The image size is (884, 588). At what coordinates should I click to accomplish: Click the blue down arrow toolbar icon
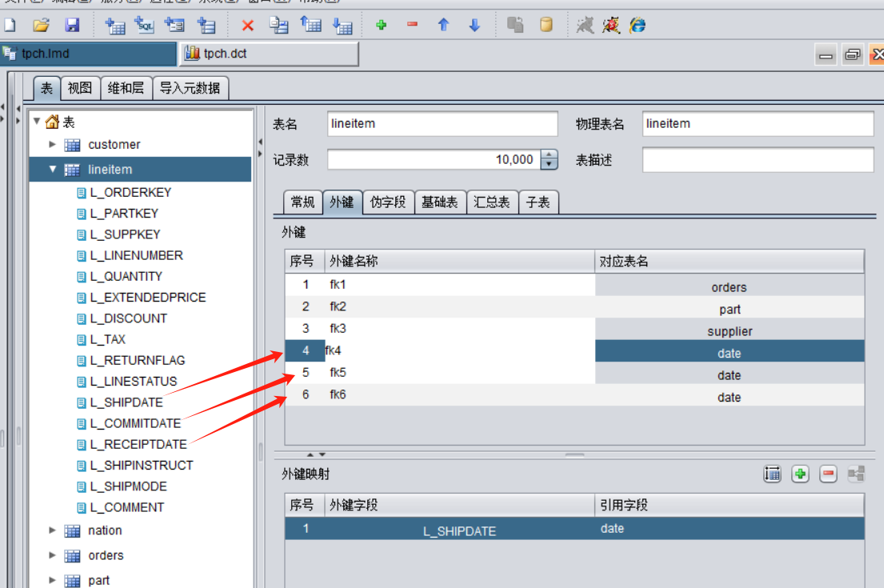click(x=474, y=26)
